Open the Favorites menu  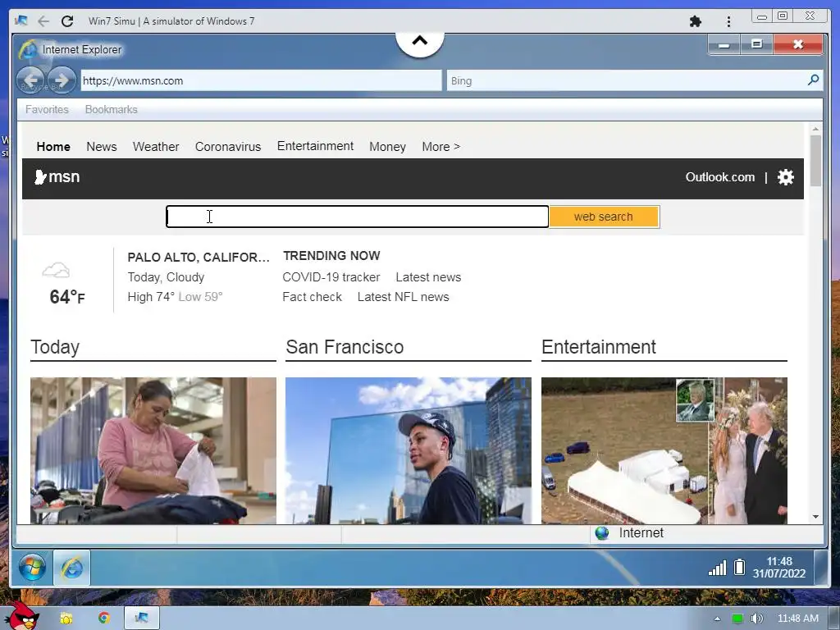click(47, 109)
